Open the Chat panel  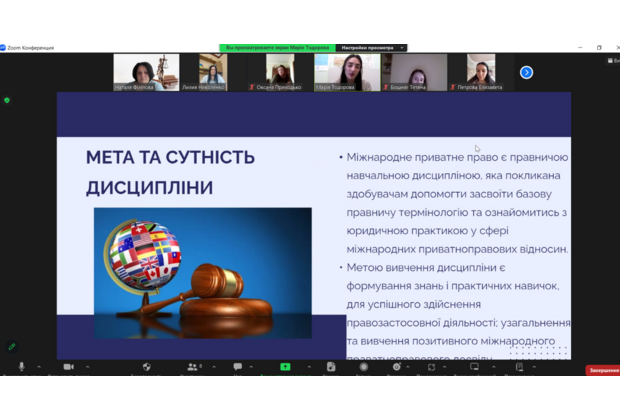238,367
